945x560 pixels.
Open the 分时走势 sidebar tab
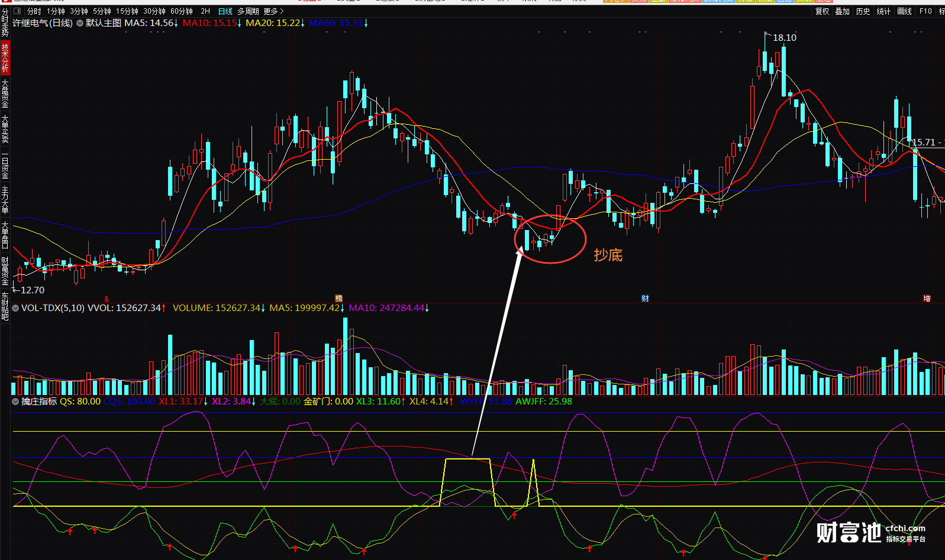[x=5, y=22]
